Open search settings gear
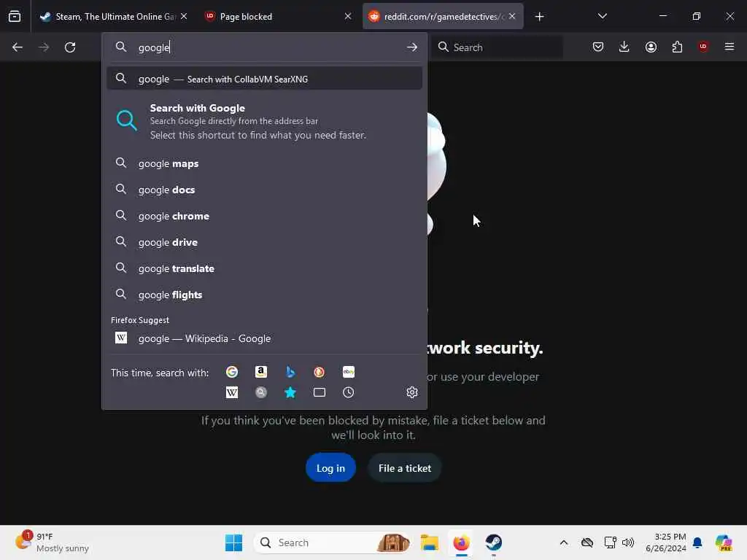The image size is (747, 560). click(412, 392)
